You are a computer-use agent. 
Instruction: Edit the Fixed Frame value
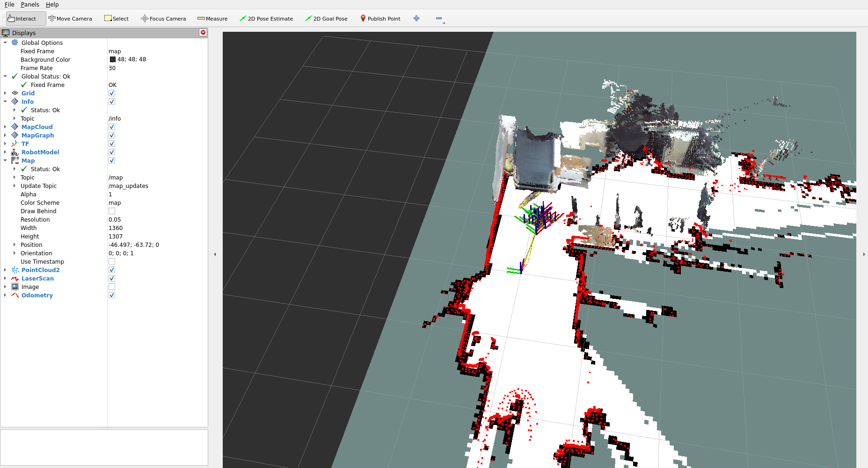click(x=157, y=51)
